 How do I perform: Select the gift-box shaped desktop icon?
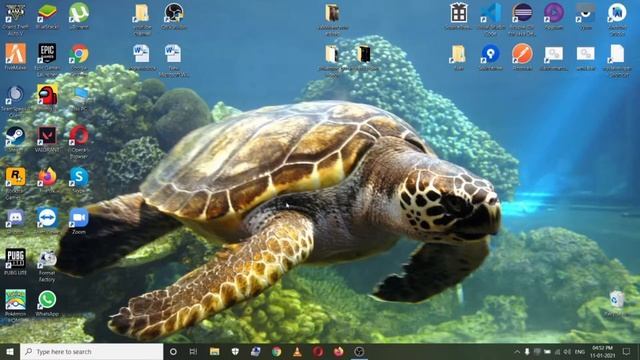[459, 16]
